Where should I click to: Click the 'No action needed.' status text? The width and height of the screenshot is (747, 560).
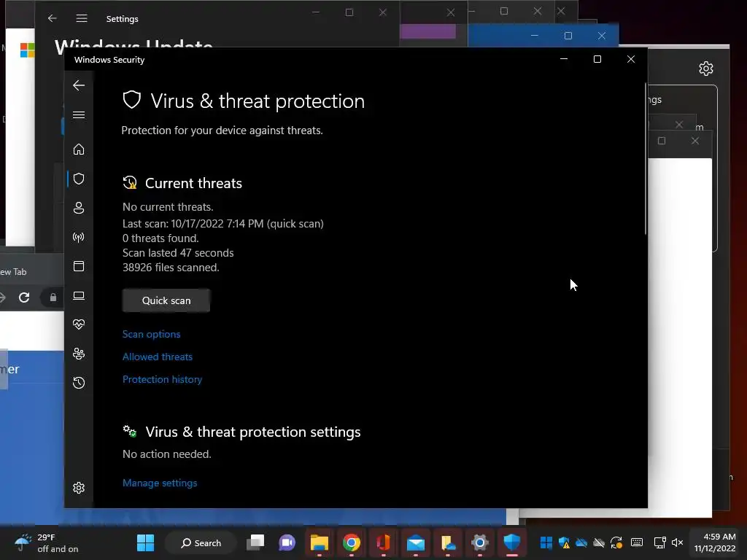tap(167, 454)
